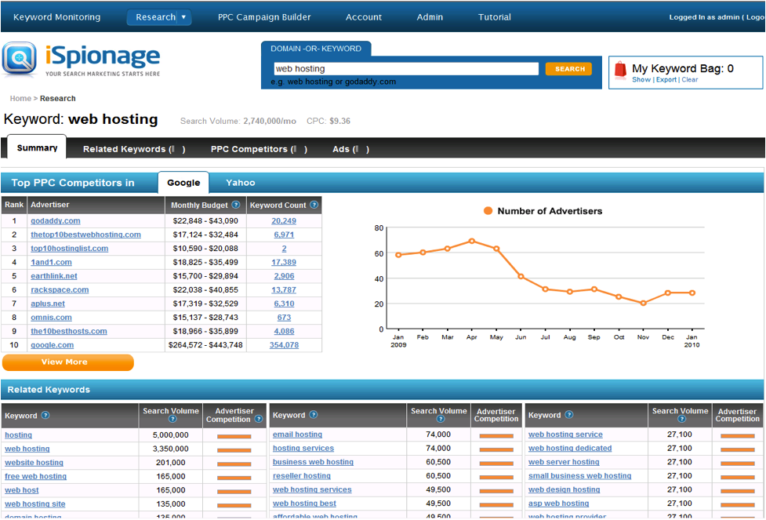Open godaddy.com advertiser link
766x520 pixels.
[x=55, y=221]
